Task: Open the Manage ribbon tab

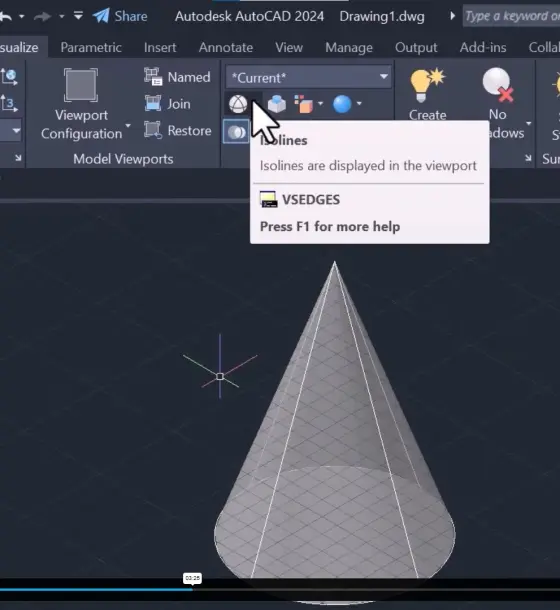Action: tap(349, 47)
